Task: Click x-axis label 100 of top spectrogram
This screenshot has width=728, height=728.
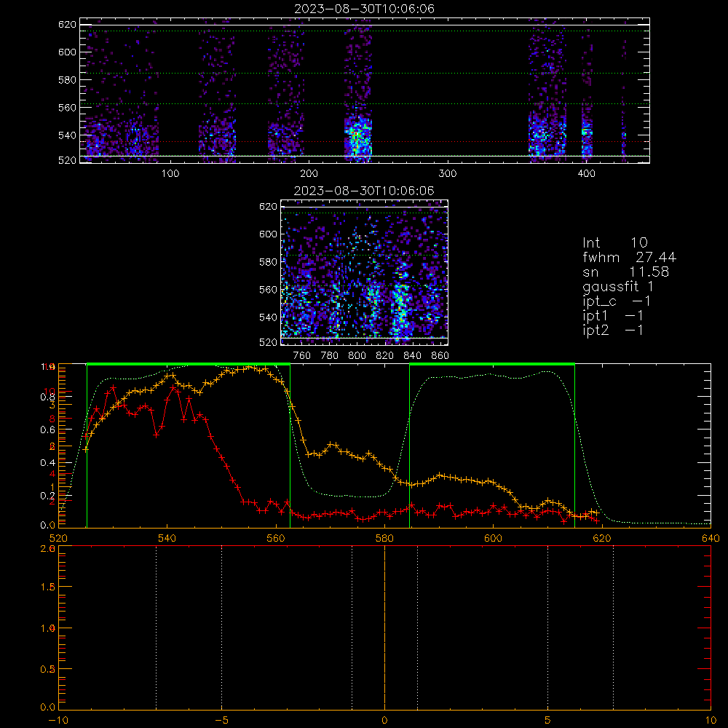Action: (x=170, y=174)
